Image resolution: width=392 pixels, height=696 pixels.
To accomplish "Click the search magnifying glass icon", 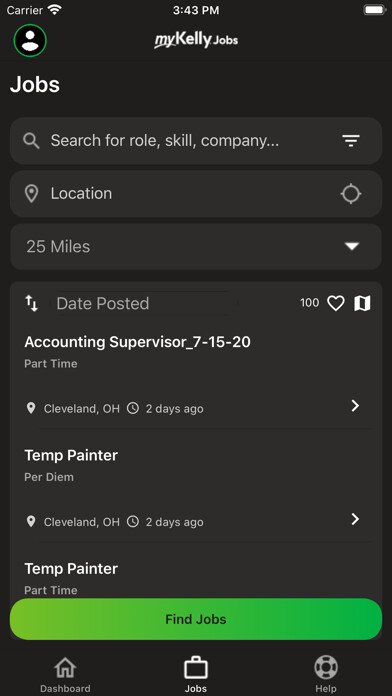I will tap(32, 141).
